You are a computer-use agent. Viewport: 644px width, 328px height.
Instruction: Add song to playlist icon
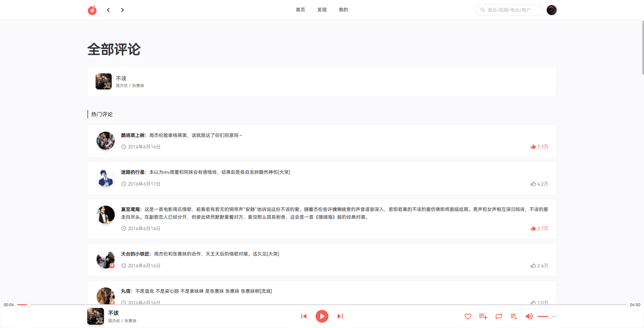click(x=483, y=316)
